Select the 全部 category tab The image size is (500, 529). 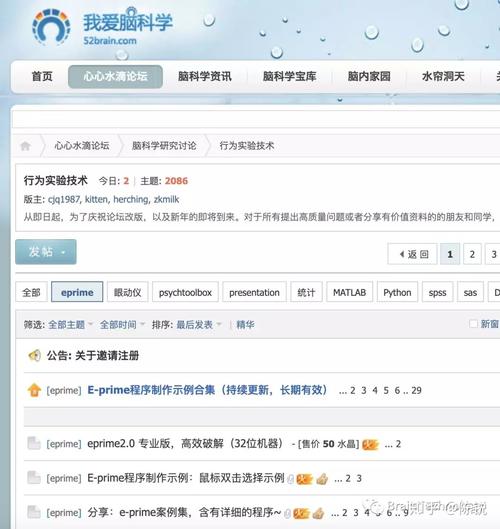click(x=31, y=292)
